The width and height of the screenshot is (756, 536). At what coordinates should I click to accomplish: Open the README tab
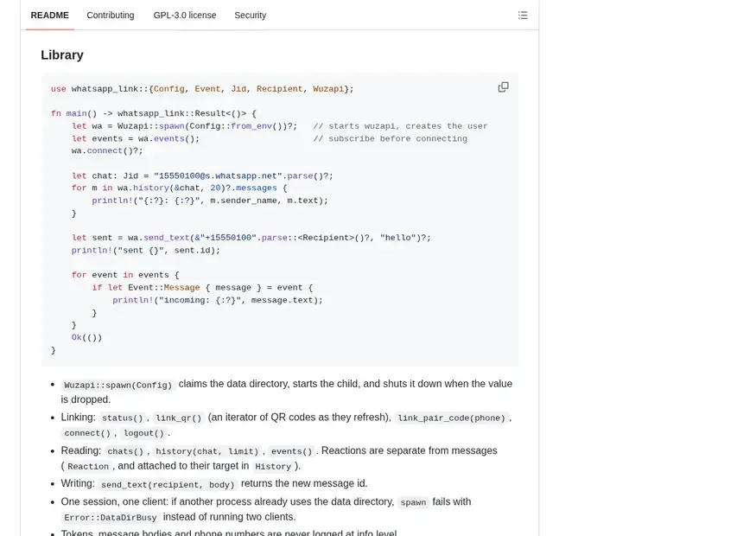(49, 16)
